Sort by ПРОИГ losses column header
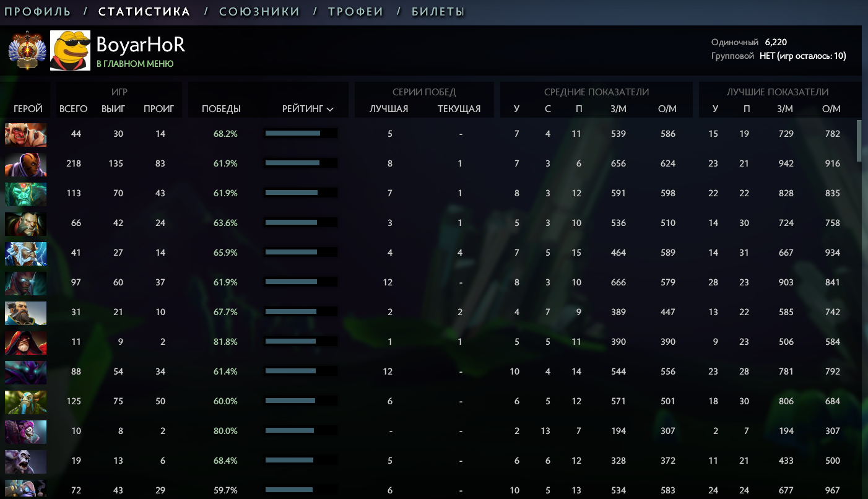This screenshot has height=499, width=868. 158,109
